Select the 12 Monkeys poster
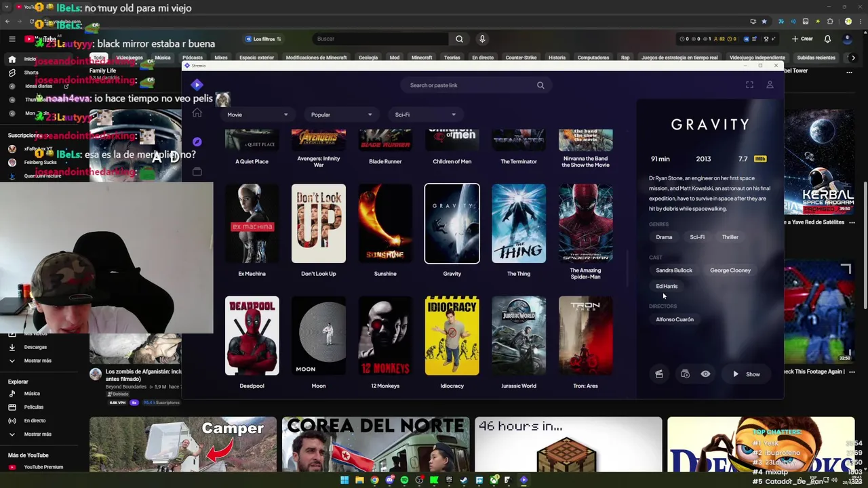Screen dimensions: 868x488 point(385,335)
